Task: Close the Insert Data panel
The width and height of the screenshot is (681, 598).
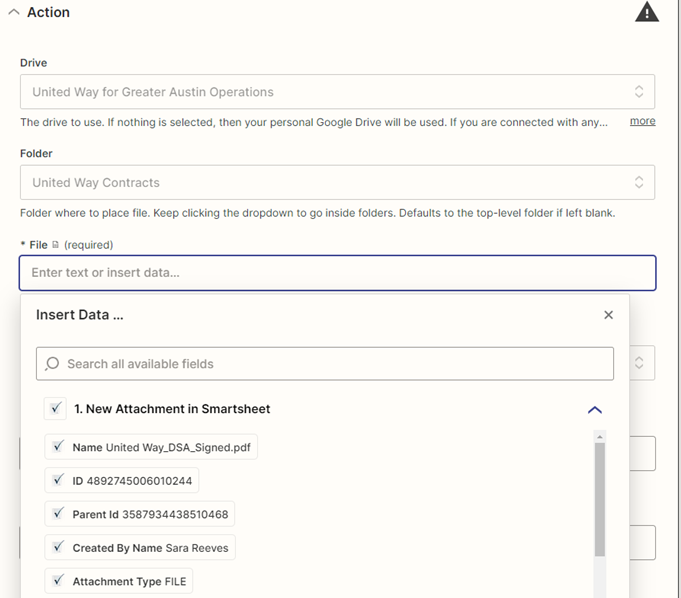Action: tap(608, 315)
